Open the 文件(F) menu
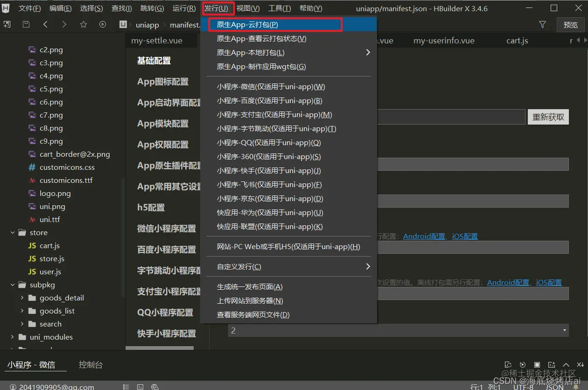The width and height of the screenshot is (588, 390). point(30,8)
